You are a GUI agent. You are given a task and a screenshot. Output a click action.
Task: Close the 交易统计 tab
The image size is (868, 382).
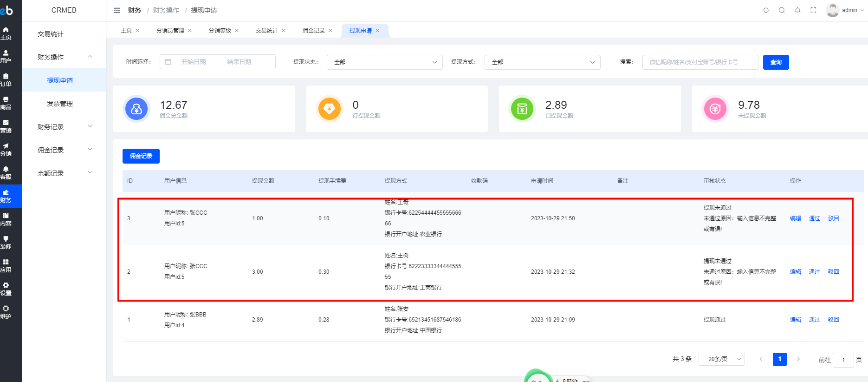pos(284,31)
